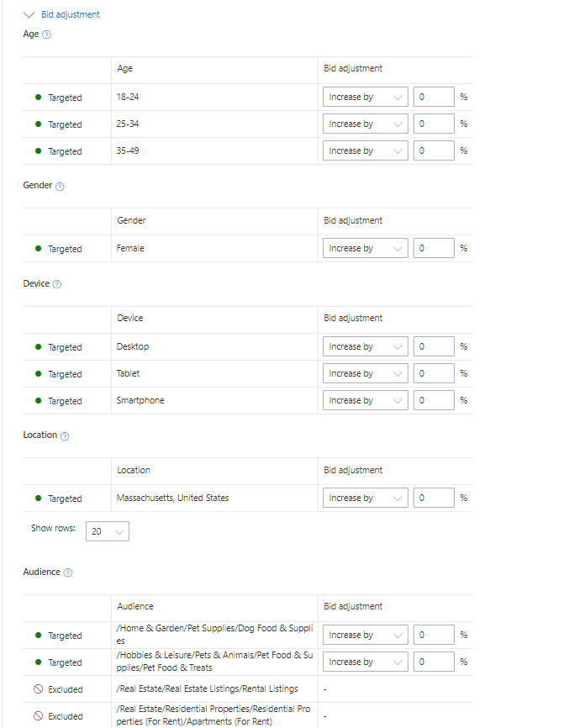Collapse the Bid adjustment section
Image resolution: width=574 pixels, height=728 pixels.
tap(29, 14)
